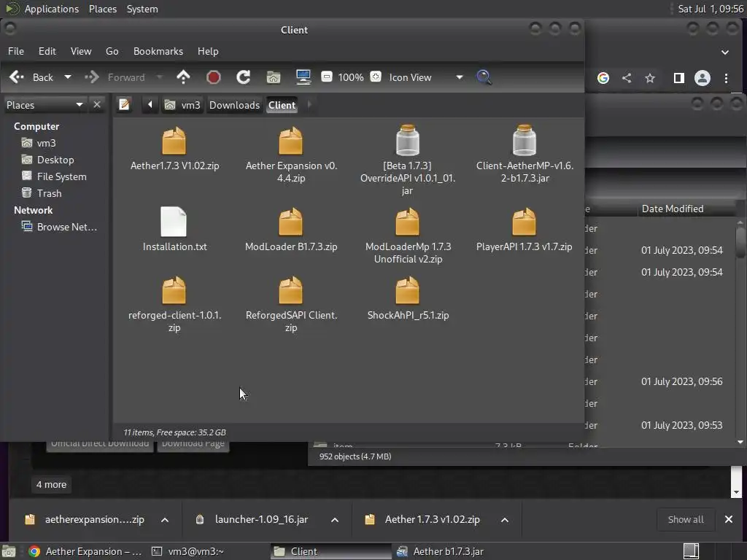Select the Aether Expansion v0.4.4.zip archive
The height and width of the screenshot is (560, 747).
(291, 153)
